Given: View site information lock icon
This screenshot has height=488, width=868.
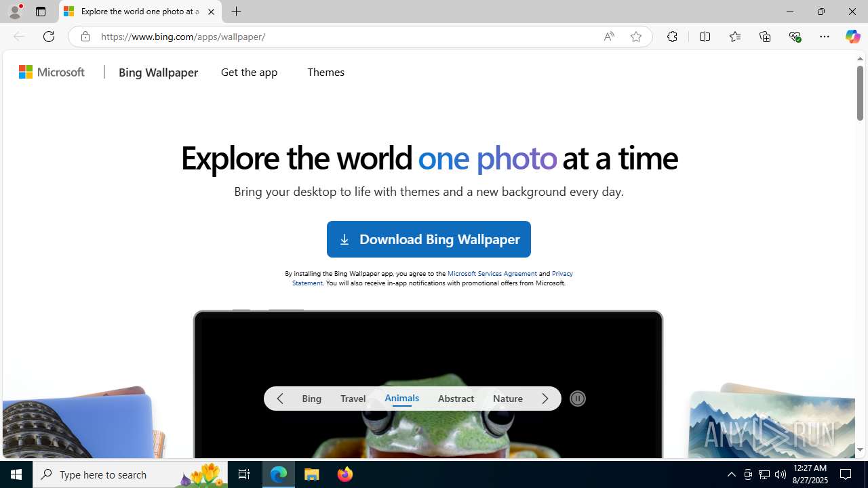Looking at the screenshot, I should pos(85,37).
